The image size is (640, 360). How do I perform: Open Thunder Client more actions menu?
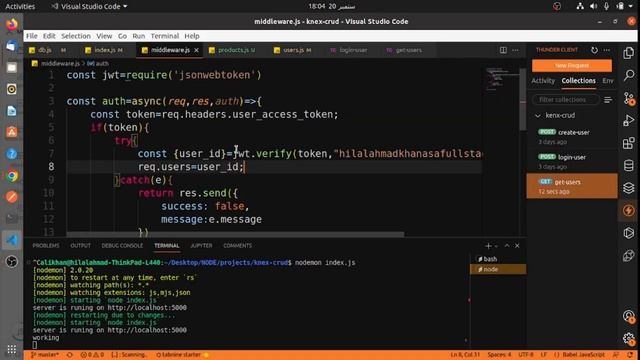[607, 50]
